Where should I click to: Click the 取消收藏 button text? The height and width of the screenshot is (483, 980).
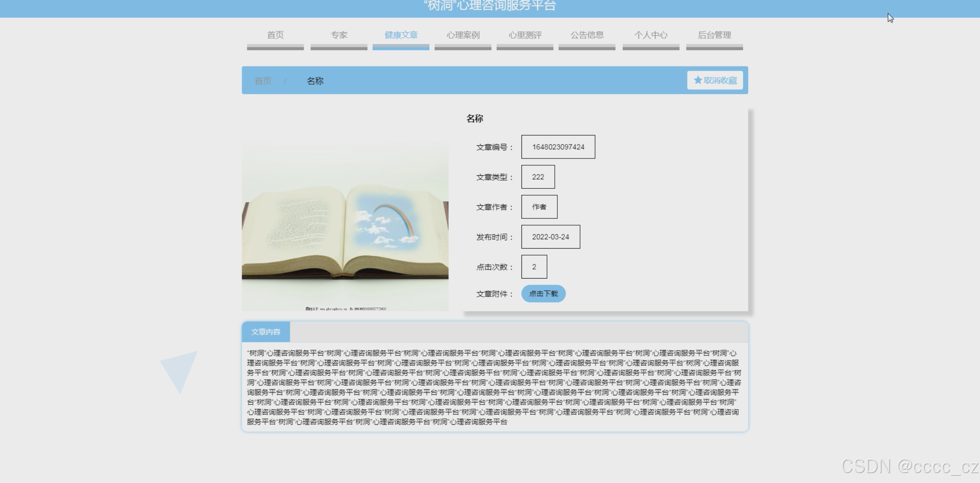click(720, 81)
